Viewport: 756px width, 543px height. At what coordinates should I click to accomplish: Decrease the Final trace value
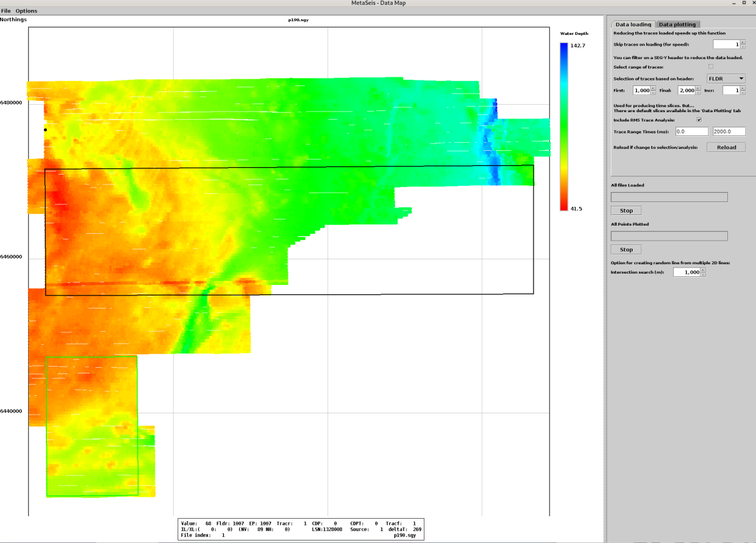pyautogui.click(x=698, y=93)
